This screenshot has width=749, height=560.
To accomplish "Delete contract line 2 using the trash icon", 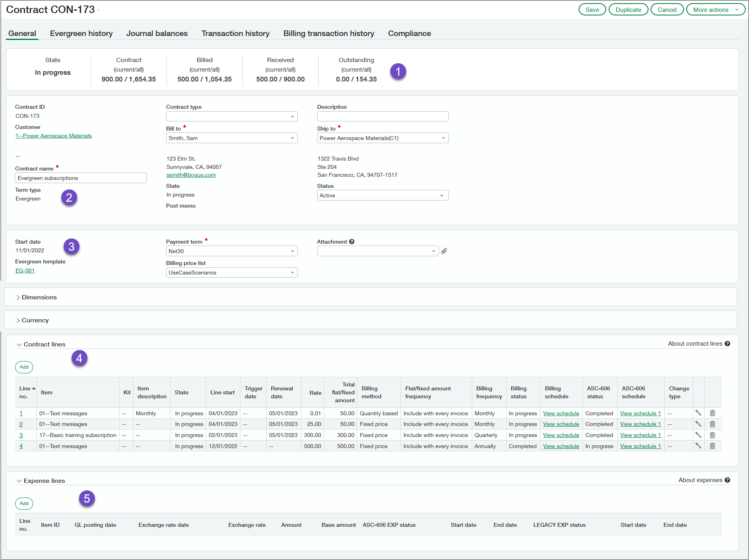I will tap(713, 424).
